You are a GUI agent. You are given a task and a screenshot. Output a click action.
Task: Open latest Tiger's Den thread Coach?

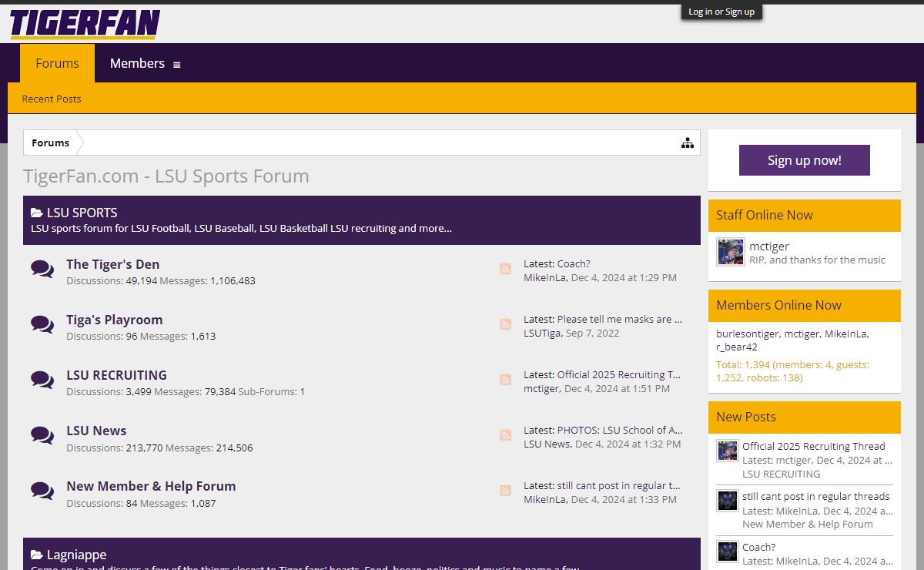(x=574, y=263)
